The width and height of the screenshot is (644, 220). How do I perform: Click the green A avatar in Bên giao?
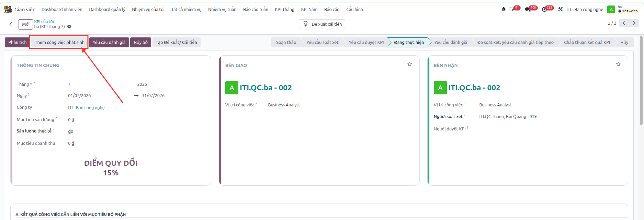coord(232,88)
